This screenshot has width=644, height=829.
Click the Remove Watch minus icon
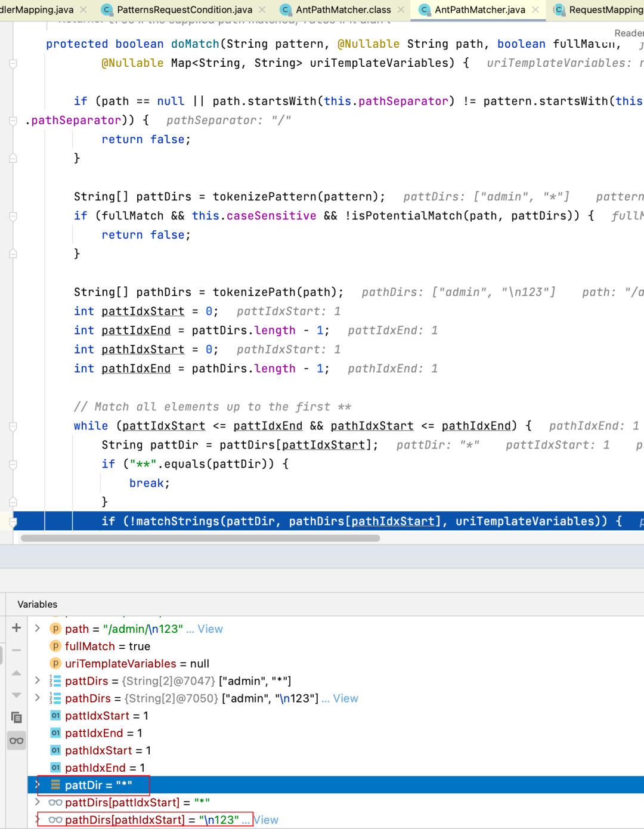(17, 650)
